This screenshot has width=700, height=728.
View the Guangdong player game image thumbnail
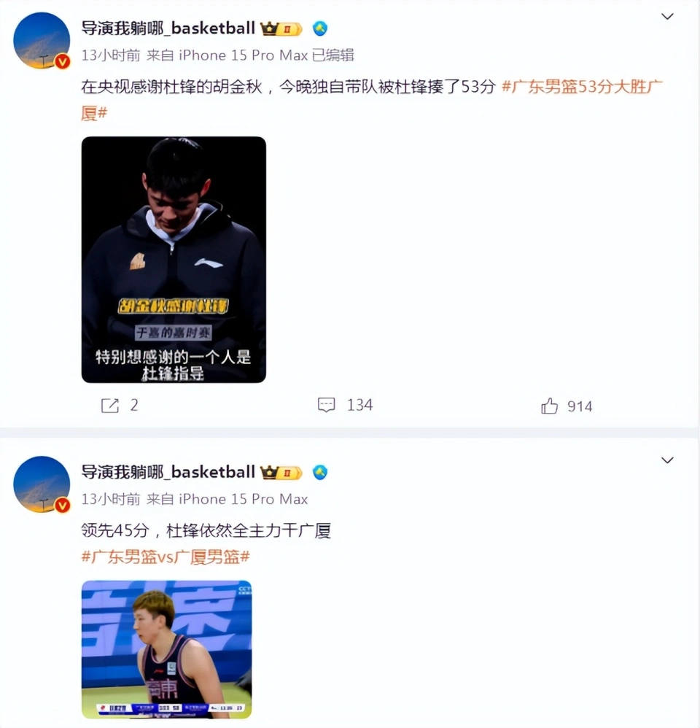(167, 649)
